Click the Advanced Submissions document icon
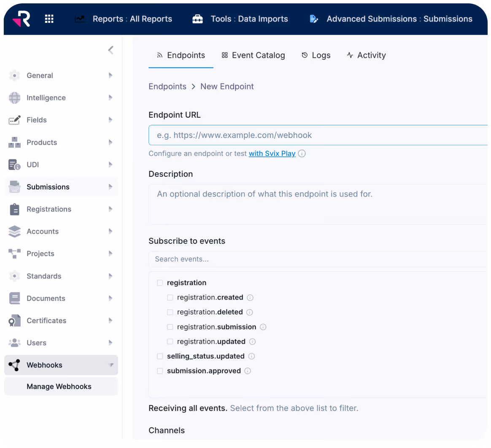 coord(314,19)
